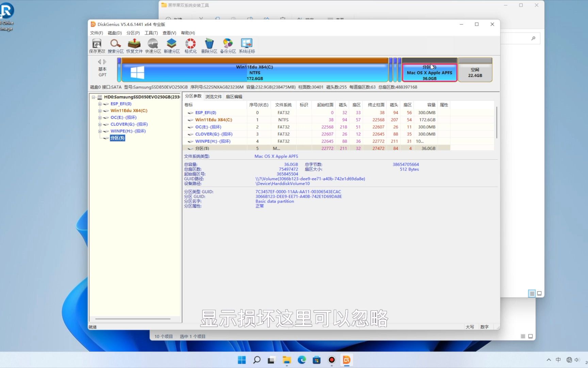This screenshot has width=588, height=368.
Task: Show hidden system tray icons
Action: (x=549, y=360)
